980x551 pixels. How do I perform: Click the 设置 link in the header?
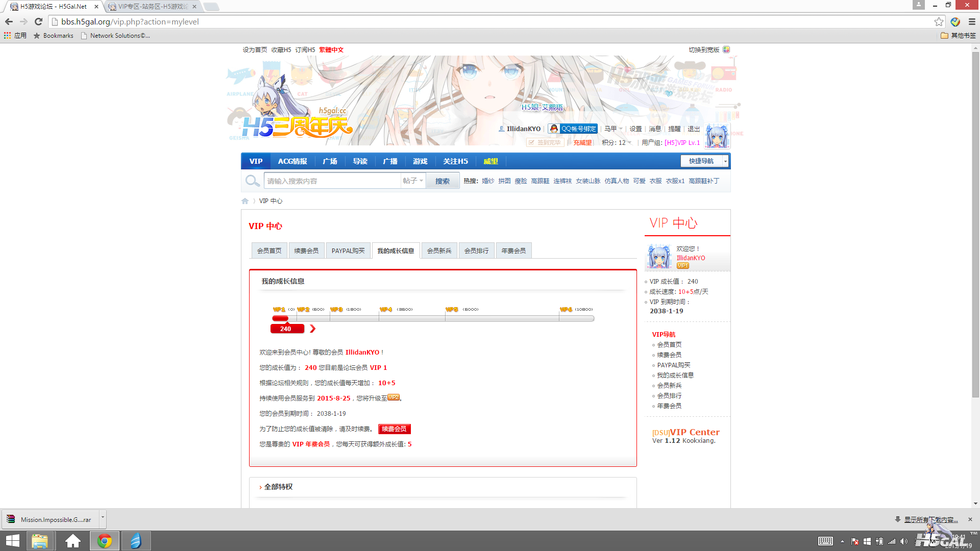(x=635, y=129)
